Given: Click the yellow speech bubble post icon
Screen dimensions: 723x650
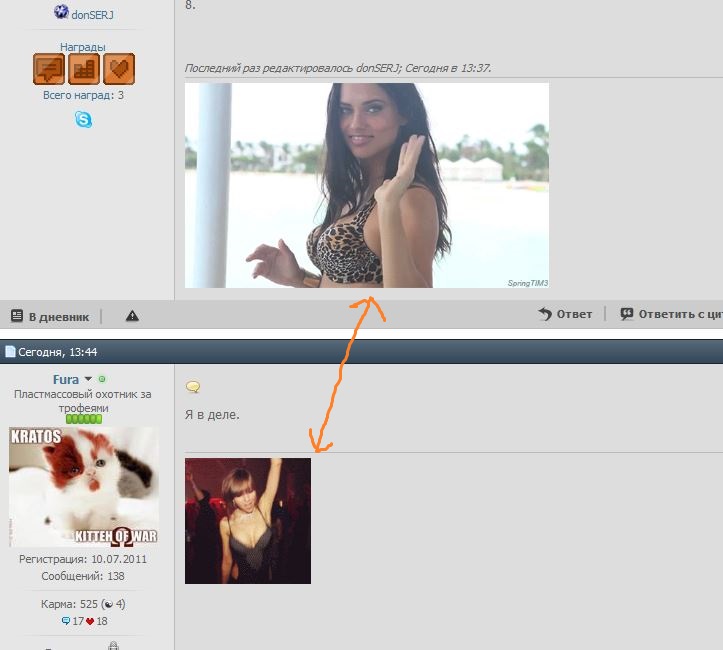Looking at the screenshot, I should pos(193,387).
